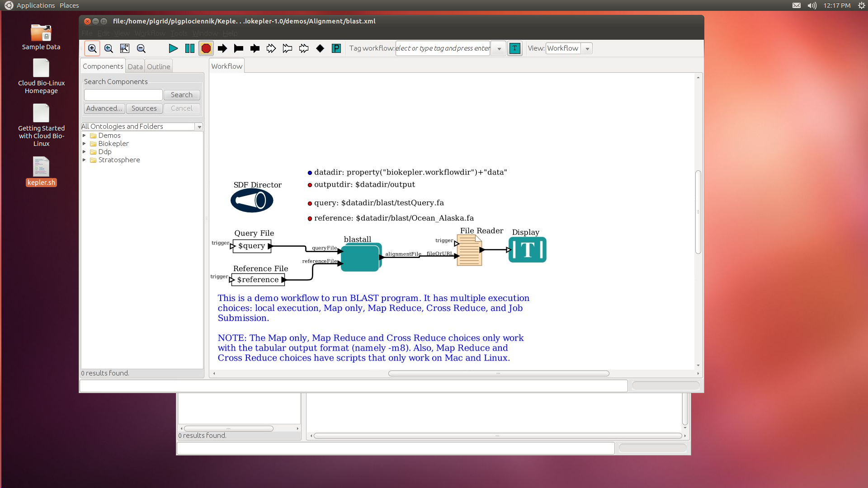Open the View Workflow combo box
The image size is (868, 488).
coord(569,48)
